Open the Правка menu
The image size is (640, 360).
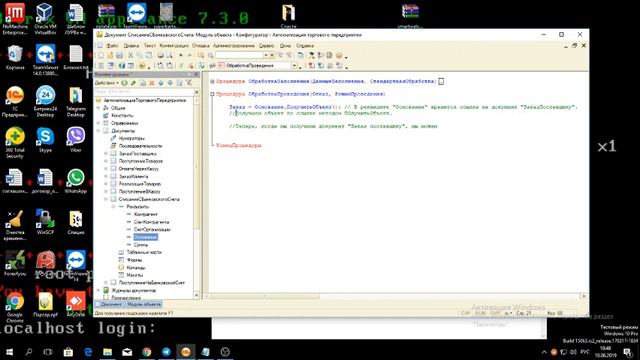pos(131,46)
